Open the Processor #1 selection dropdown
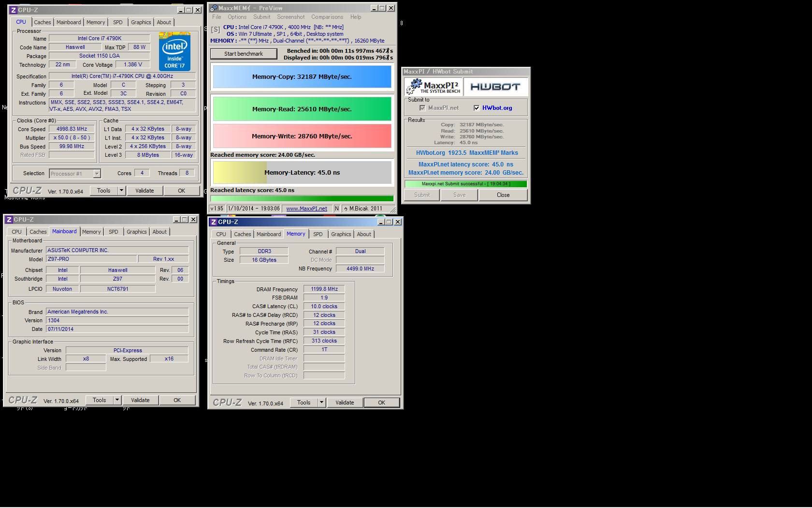The width and height of the screenshot is (812, 508). (x=97, y=174)
